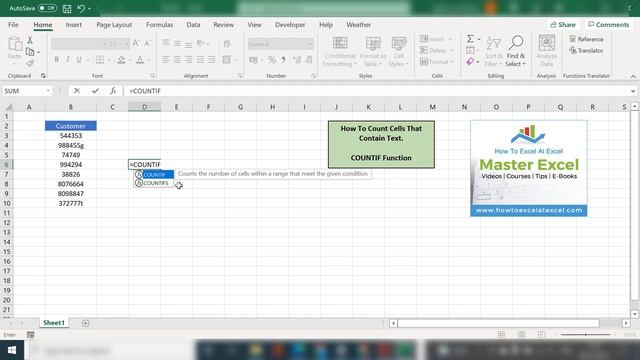Expand the formula bar
The image size is (640, 360).
click(633, 91)
